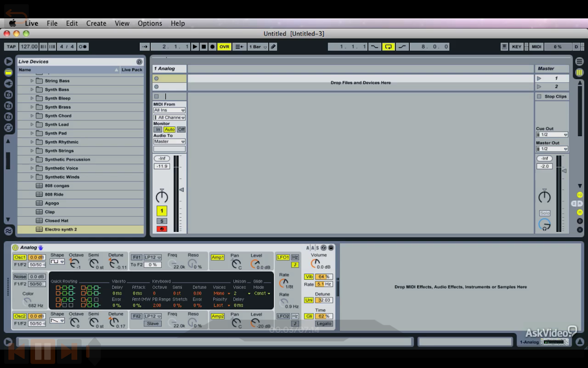The image size is (588, 368).
Task: Click the tempo field 127.00
Action: click(x=29, y=46)
